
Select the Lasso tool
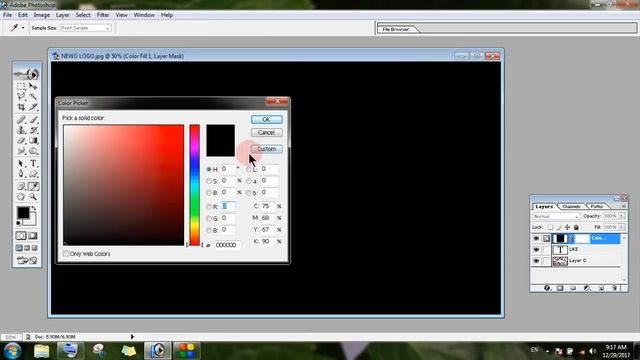(21, 97)
